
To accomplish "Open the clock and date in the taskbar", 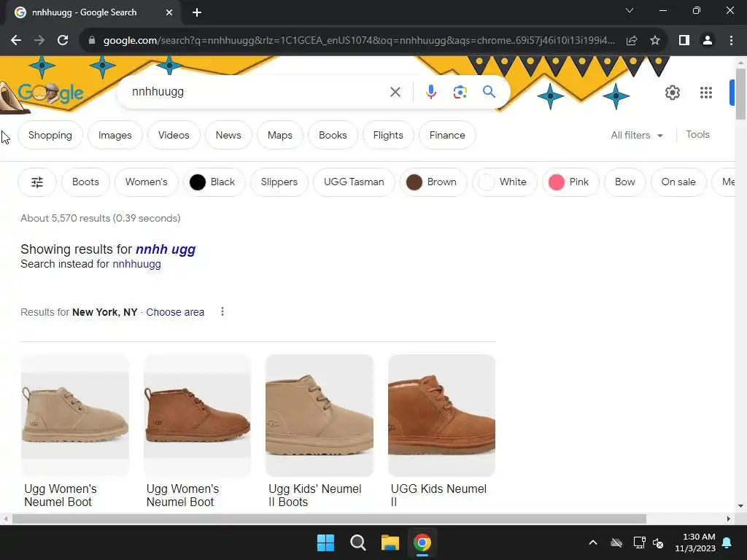I will tap(695, 542).
